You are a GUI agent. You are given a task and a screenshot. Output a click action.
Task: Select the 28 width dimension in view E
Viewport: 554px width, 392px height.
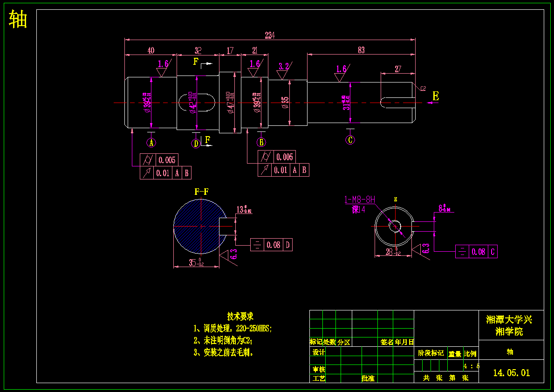tap(393, 252)
